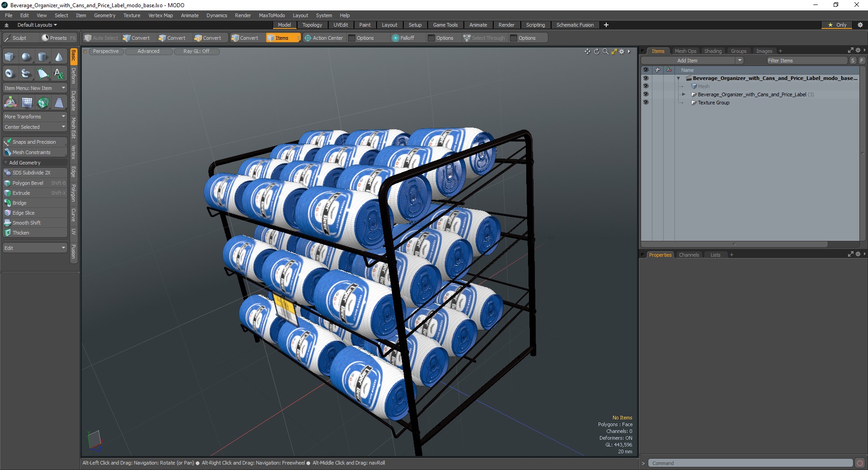Select the Pen polygon tool
The image size is (868, 470).
(x=42, y=73)
